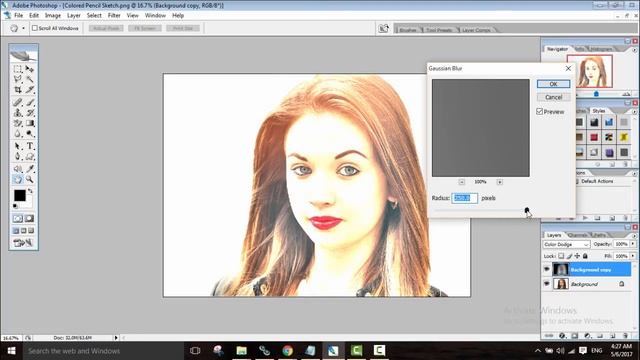Select the Zoom tool

tap(30, 179)
